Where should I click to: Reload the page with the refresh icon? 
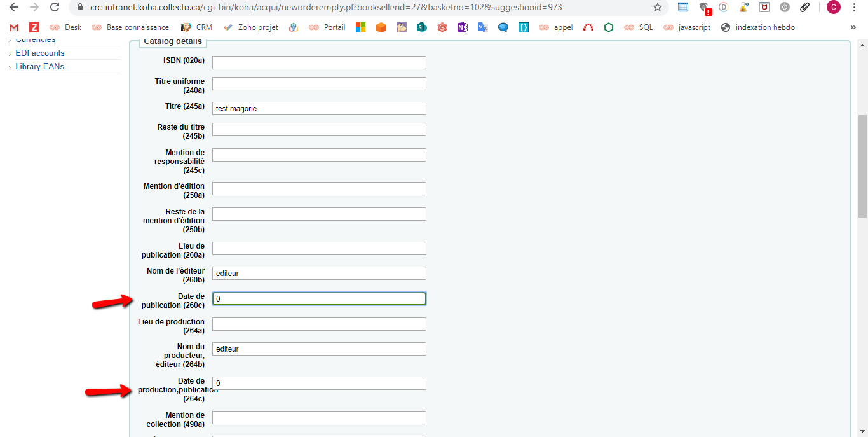[x=55, y=8]
